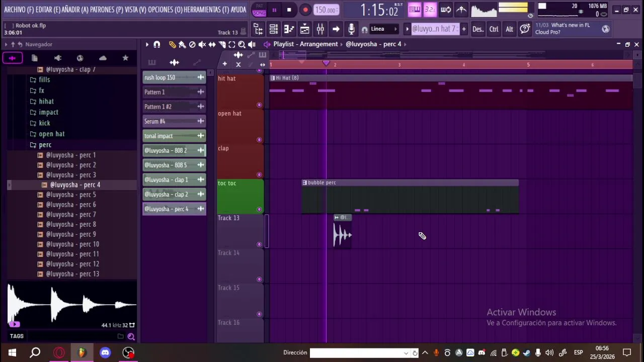Toggle the playlist snap magnet icon
Viewport: 644px width, 362px height.
(157, 44)
